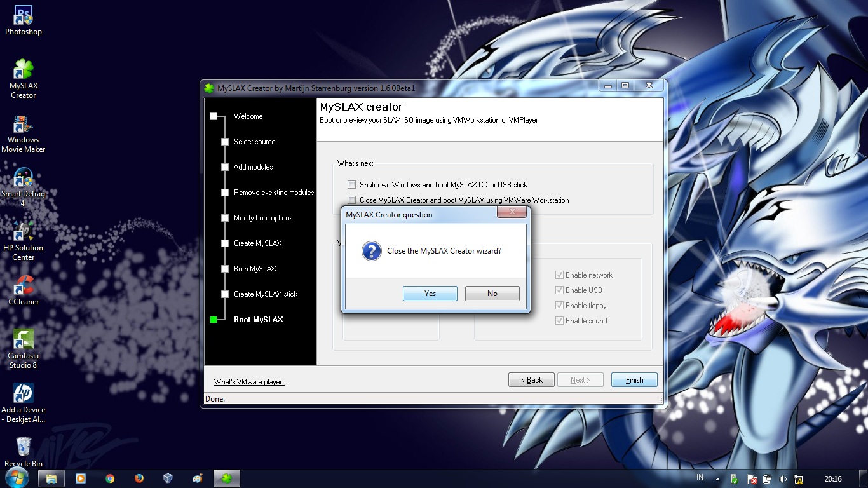Viewport: 868px width, 488px height.
Task: Go to the Select source wizard step
Action: tap(254, 142)
